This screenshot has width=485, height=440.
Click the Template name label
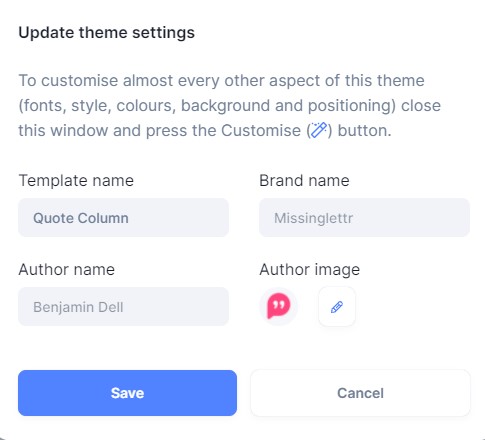tap(76, 180)
